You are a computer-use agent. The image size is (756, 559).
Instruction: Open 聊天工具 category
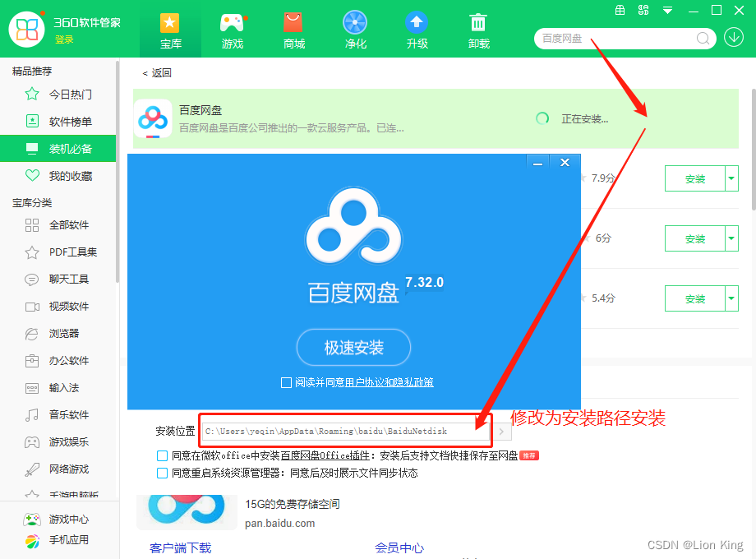[58, 279]
